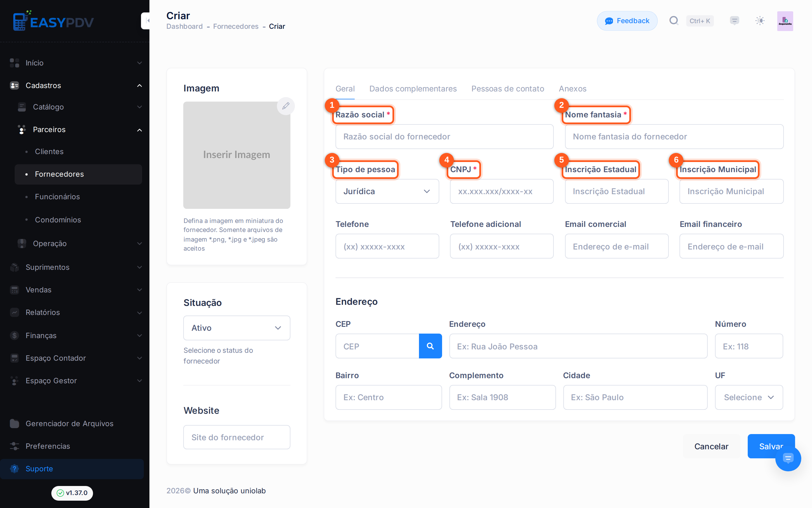812x508 pixels.
Task: Open the Situação Ativo dropdown
Action: coord(237,328)
